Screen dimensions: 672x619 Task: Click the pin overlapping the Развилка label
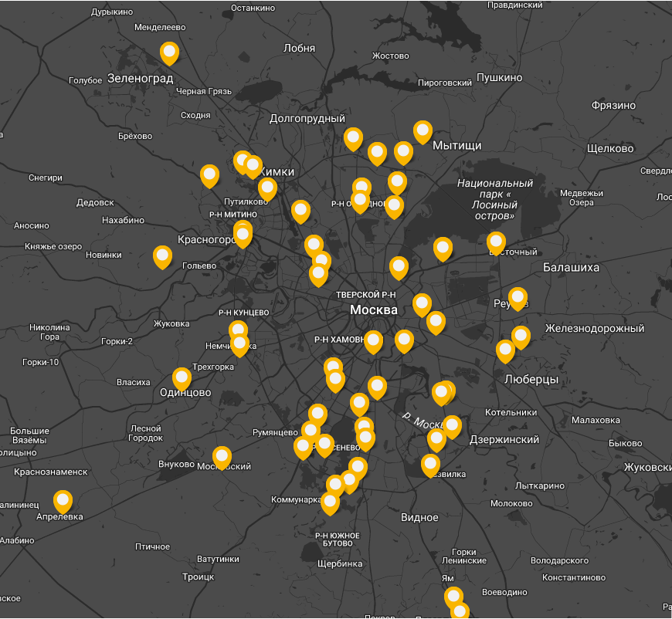(x=430, y=465)
